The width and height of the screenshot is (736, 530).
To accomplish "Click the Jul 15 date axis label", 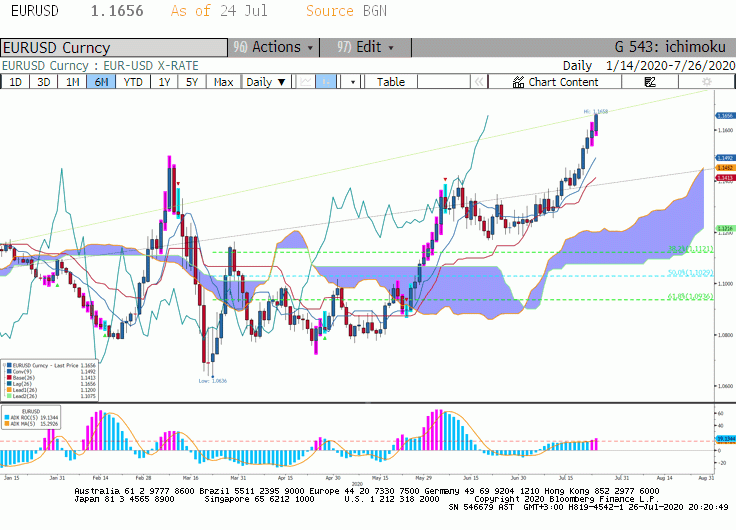I will coord(566,478).
